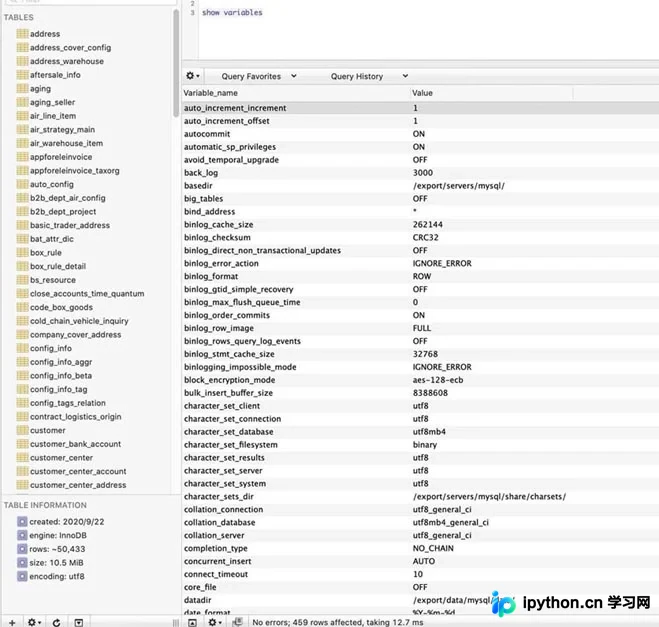Viewport: 659px width, 627px height.
Task: Select the autocommit variable row
Action: [420, 134]
